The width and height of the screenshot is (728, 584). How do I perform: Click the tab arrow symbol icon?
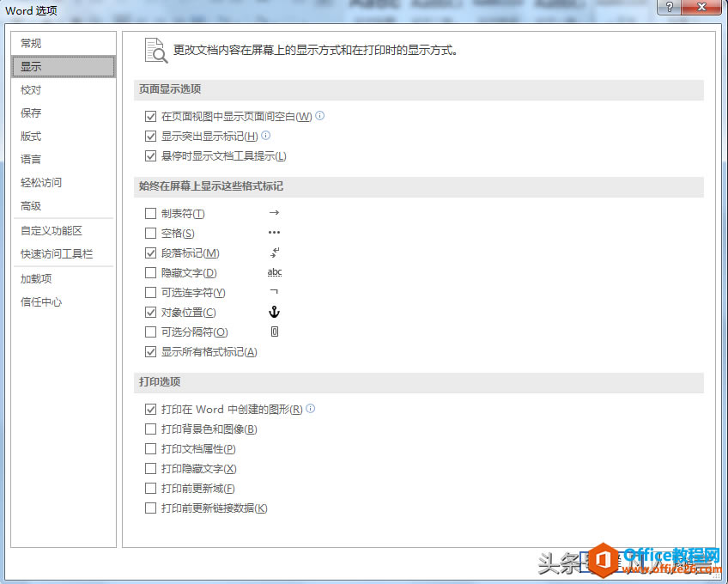274,212
